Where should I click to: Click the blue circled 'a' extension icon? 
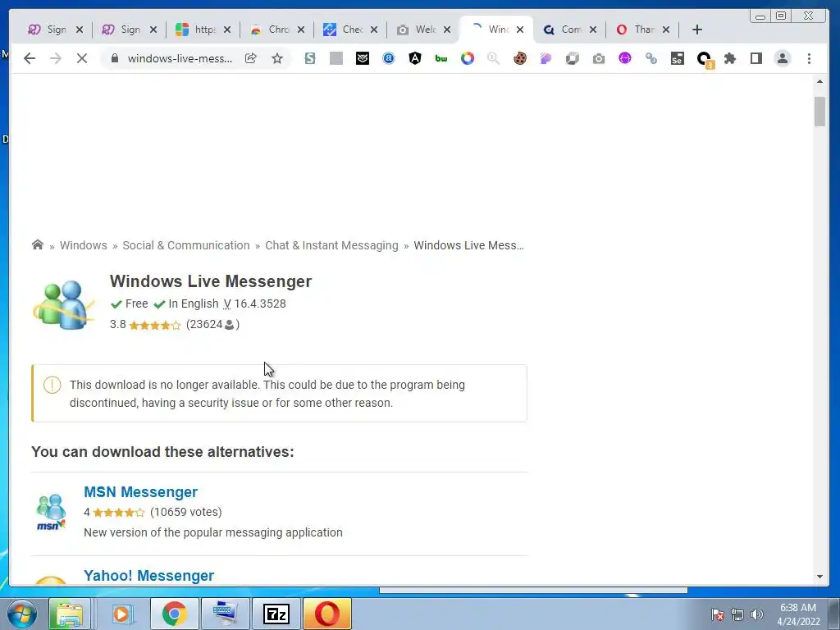tap(388, 58)
